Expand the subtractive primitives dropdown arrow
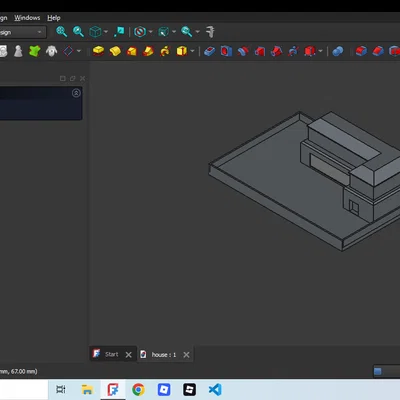The image size is (400, 400). coord(321,51)
